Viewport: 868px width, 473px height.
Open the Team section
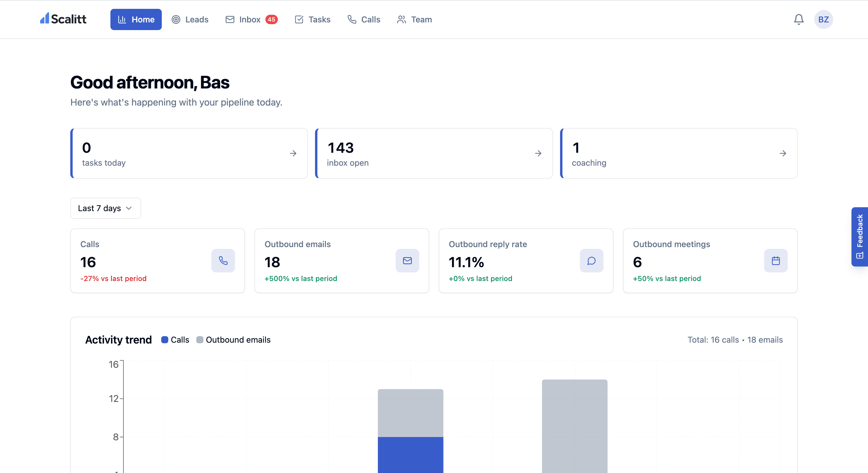point(414,19)
